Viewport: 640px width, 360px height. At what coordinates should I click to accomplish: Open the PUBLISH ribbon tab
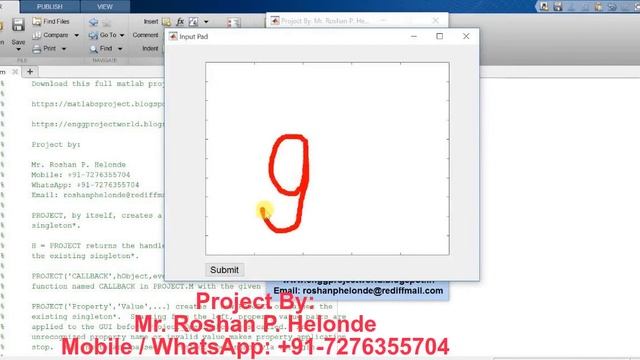click(x=50, y=7)
